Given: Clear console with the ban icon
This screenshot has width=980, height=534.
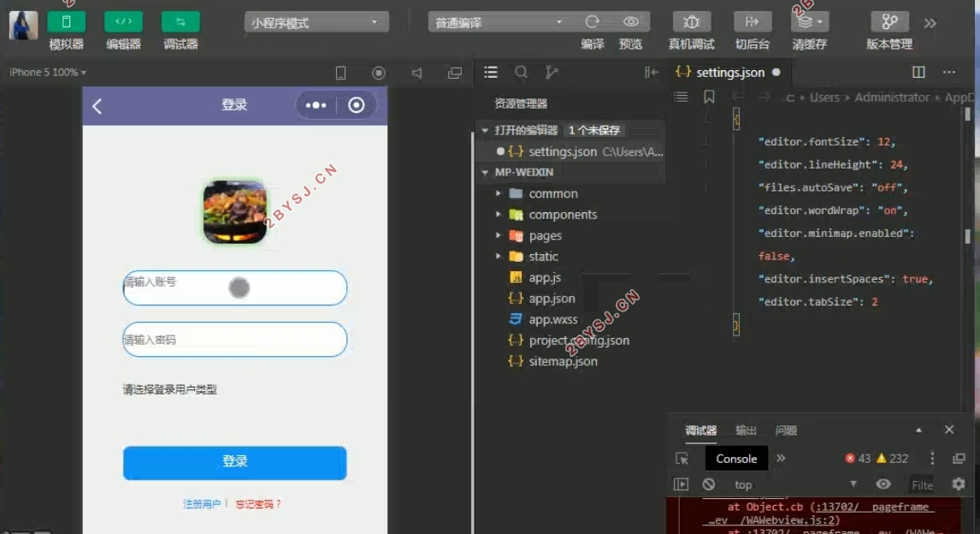Looking at the screenshot, I should point(708,484).
